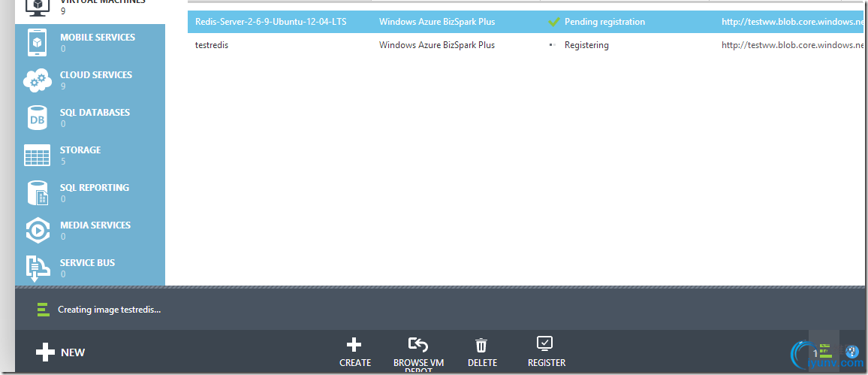868x375 pixels.
Task: Go to SQL DATABASES in sidebar
Action: [95, 113]
